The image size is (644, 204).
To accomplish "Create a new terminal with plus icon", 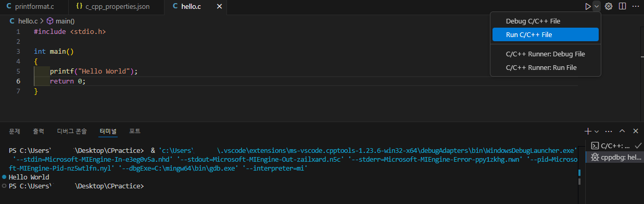I will click(588, 131).
